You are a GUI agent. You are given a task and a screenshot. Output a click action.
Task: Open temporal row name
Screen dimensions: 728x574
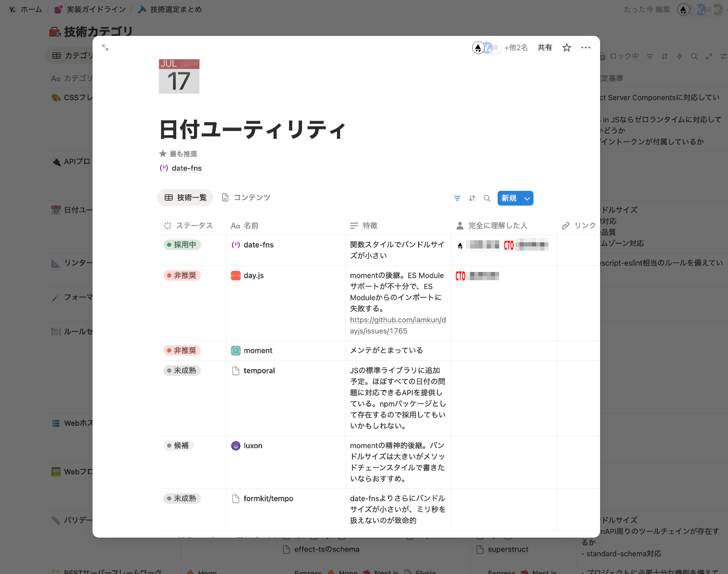259,371
